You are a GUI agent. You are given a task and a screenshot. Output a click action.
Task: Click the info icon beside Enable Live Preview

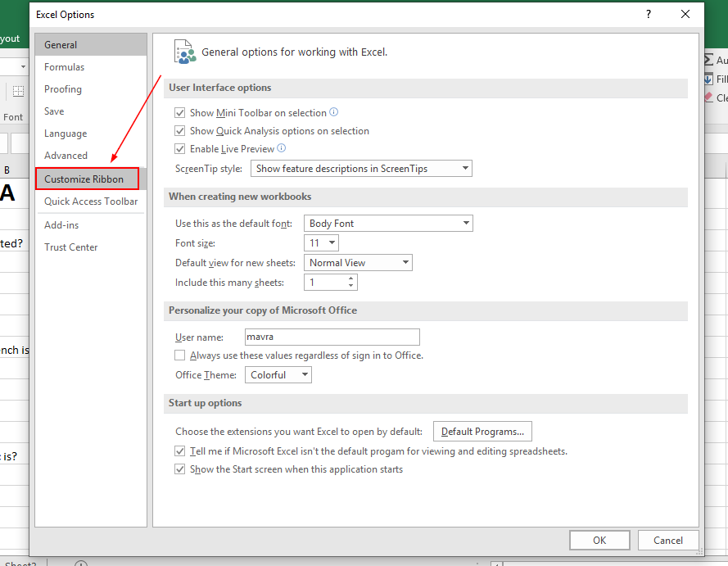pyautogui.click(x=282, y=148)
